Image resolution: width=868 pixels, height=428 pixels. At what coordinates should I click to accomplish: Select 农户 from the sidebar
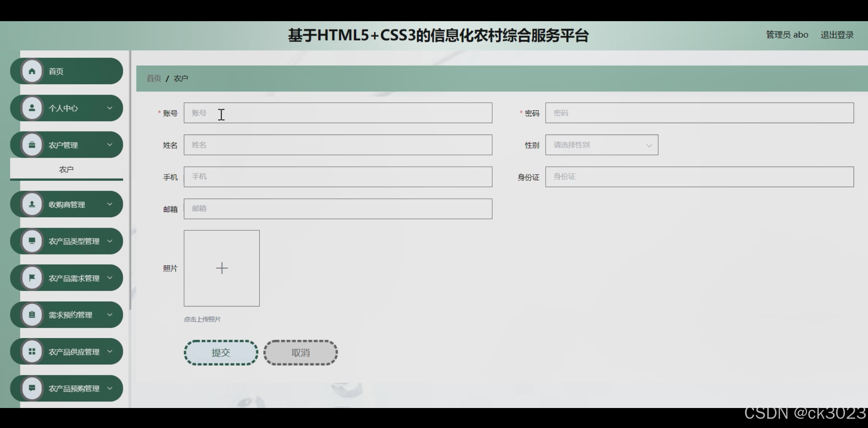(66, 168)
